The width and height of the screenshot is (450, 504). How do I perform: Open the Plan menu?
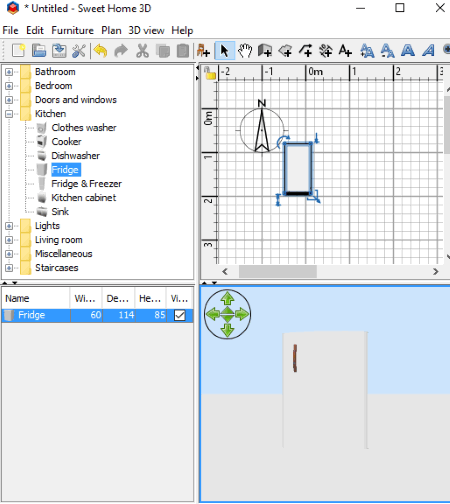click(111, 30)
